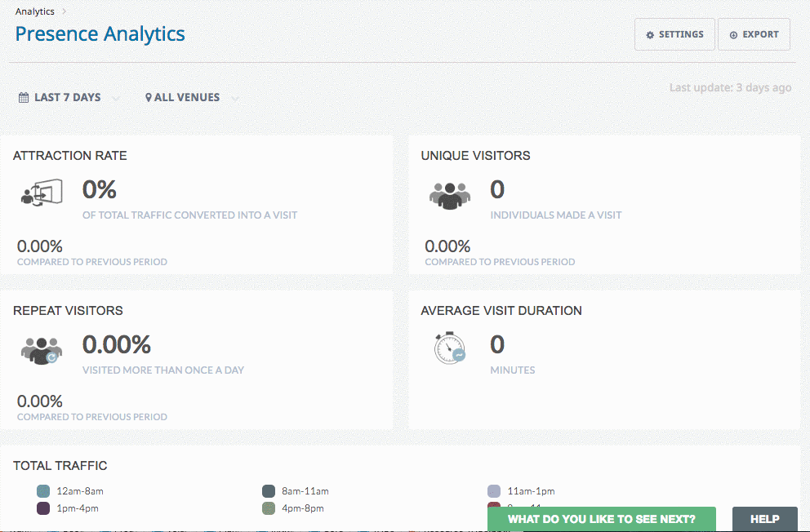Expand the Last 7 Days date range dropdown
Screen dimensions: 810x532
tap(69, 98)
